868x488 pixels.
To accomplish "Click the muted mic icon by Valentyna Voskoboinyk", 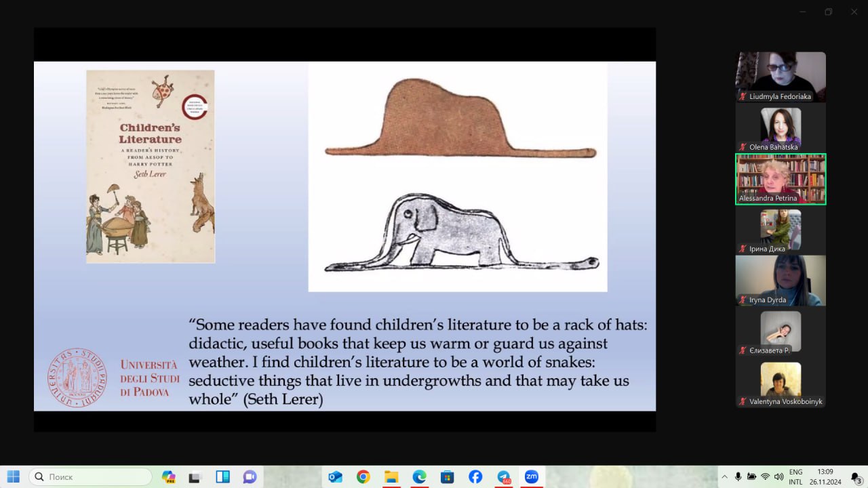I will coord(743,402).
